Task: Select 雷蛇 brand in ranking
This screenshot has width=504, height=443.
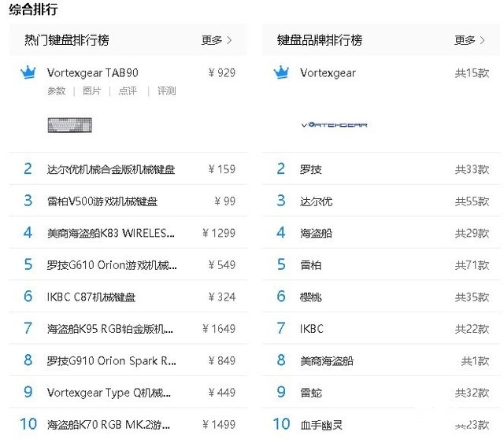Action: pyautogui.click(x=311, y=393)
